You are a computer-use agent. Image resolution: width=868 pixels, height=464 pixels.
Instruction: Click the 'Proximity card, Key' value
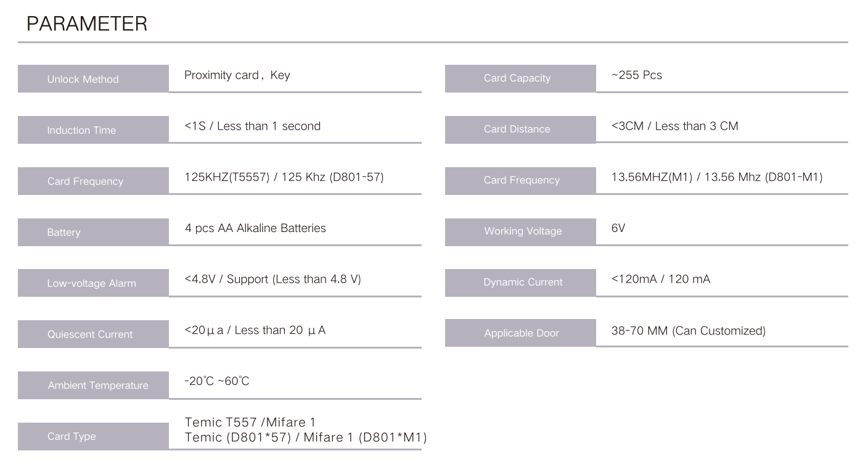tap(237, 75)
